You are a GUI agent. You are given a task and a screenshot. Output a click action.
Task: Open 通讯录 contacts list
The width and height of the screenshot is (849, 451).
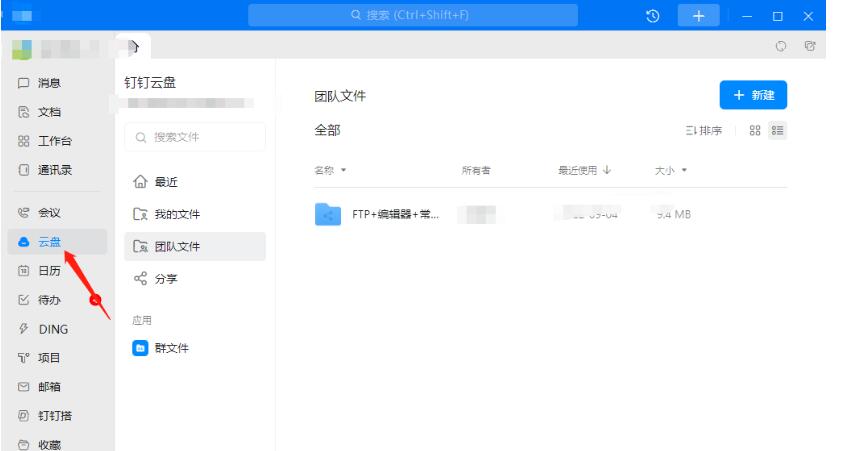pos(45,170)
